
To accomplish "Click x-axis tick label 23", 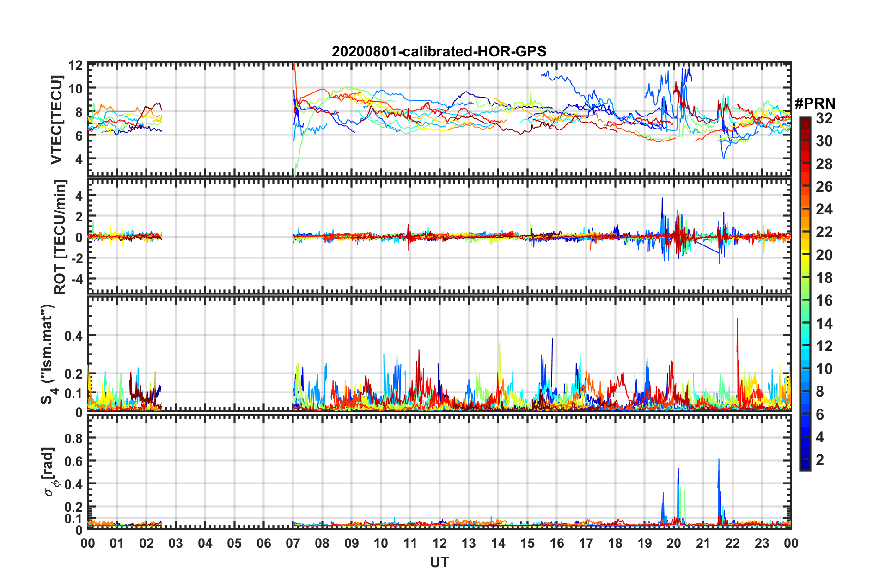I will coord(762,543).
